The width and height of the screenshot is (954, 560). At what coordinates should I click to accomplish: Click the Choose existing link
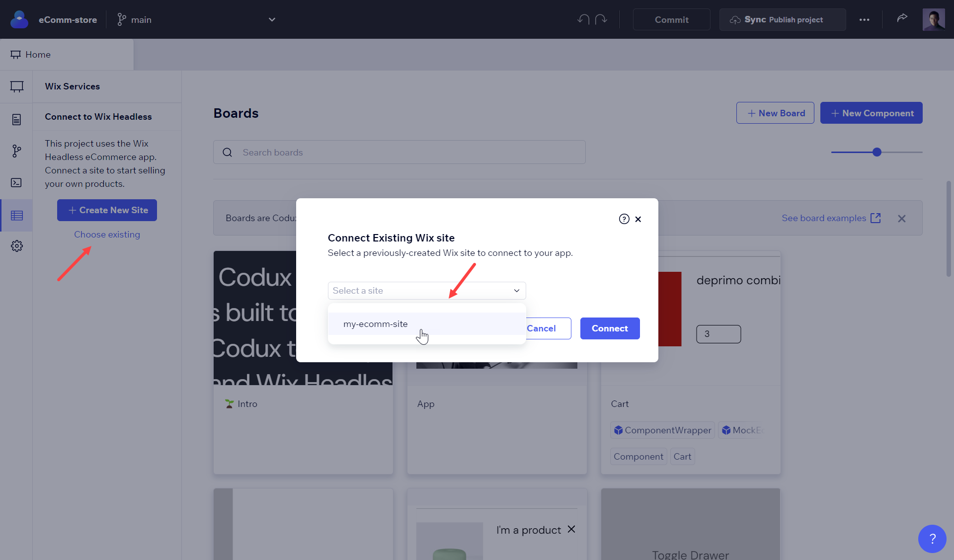click(107, 235)
